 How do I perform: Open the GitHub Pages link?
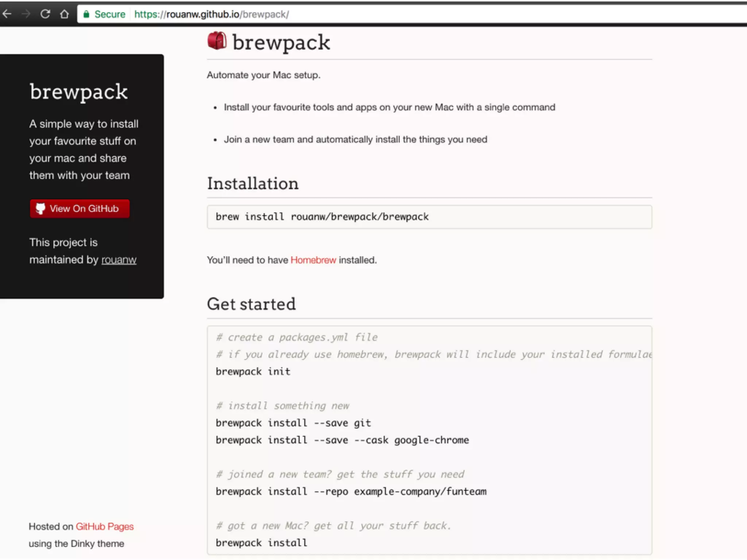click(105, 526)
